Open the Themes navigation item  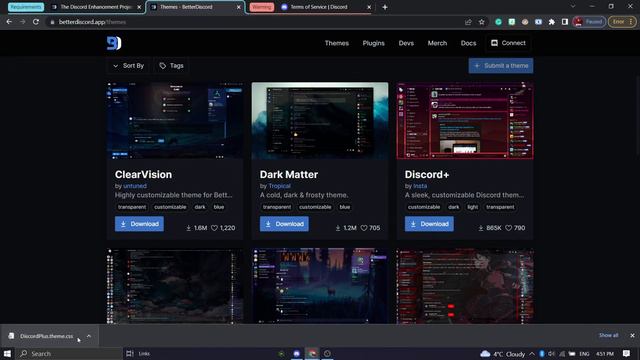[337, 43]
